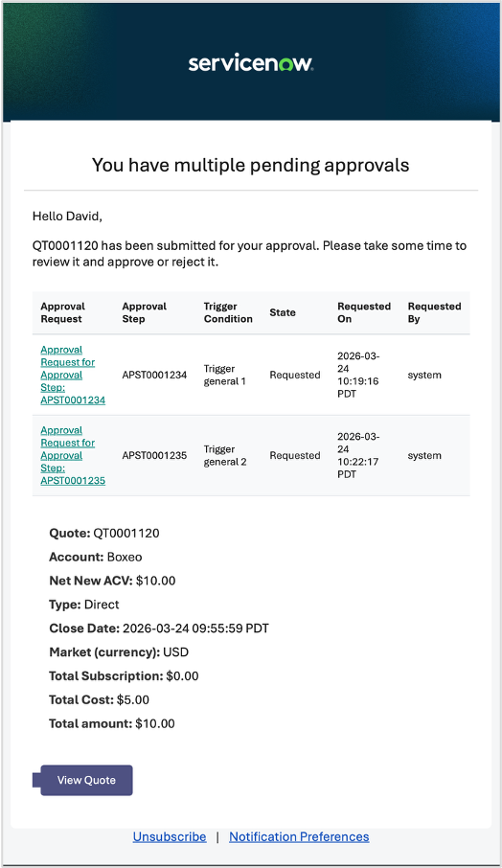Click the View Quote button

86,780
